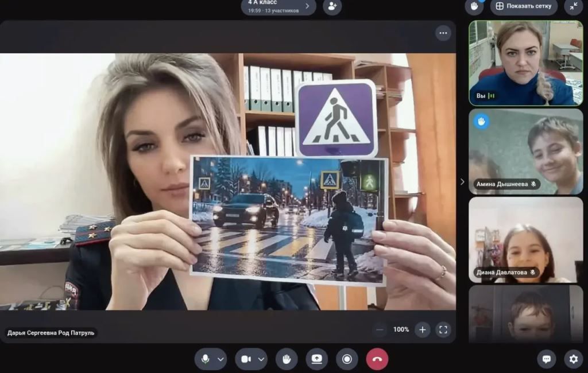Select Диана Давлатова's video tile
This screenshot has height=373, width=588.
click(526, 240)
